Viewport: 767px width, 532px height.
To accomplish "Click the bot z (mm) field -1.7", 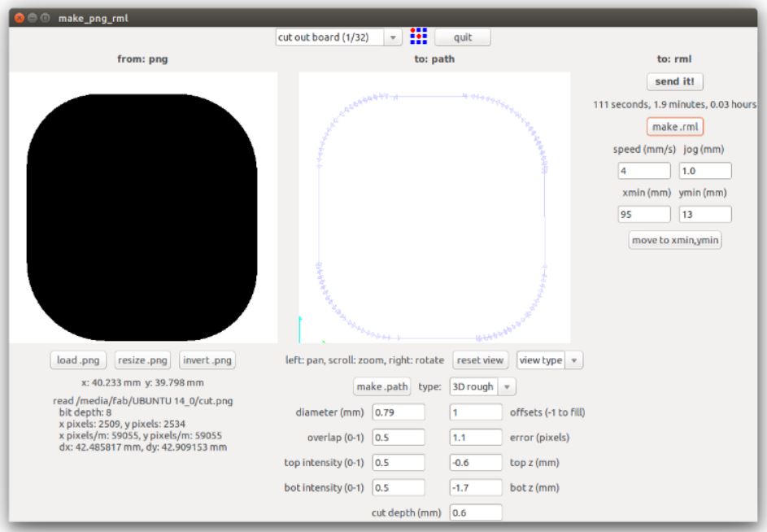I will click(x=476, y=487).
